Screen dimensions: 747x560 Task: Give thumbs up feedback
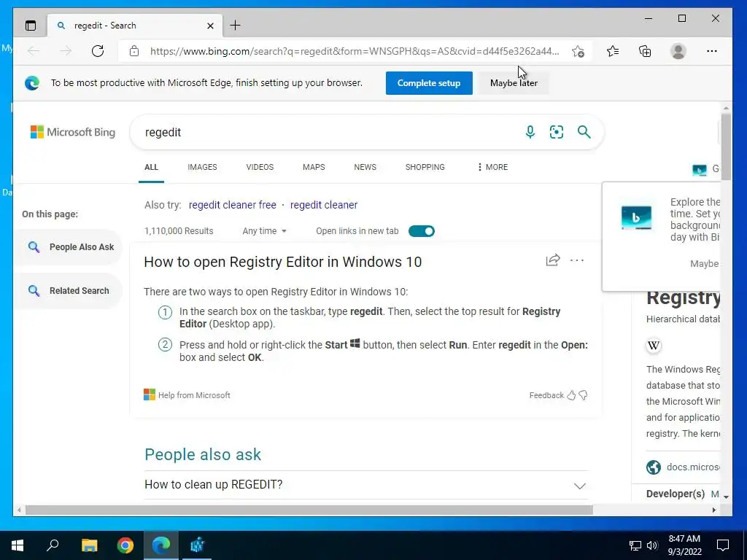571,395
